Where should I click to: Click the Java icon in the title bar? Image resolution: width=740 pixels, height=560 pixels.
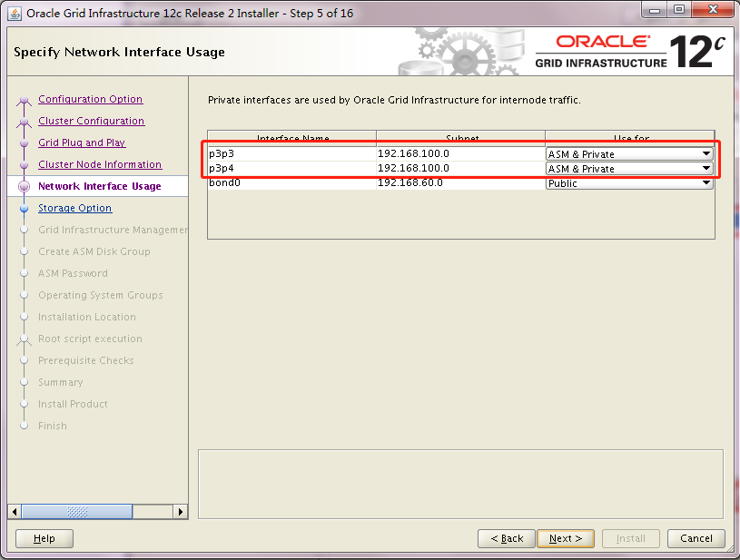[15, 14]
